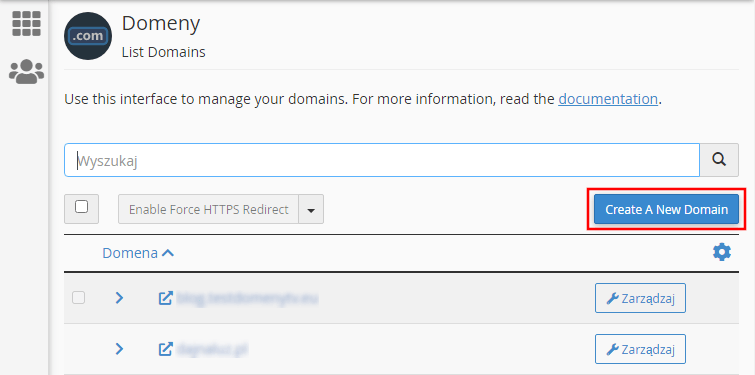This screenshot has width=755, height=375.
Task: Open the table settings gear icon
Action: pos(722,252)
